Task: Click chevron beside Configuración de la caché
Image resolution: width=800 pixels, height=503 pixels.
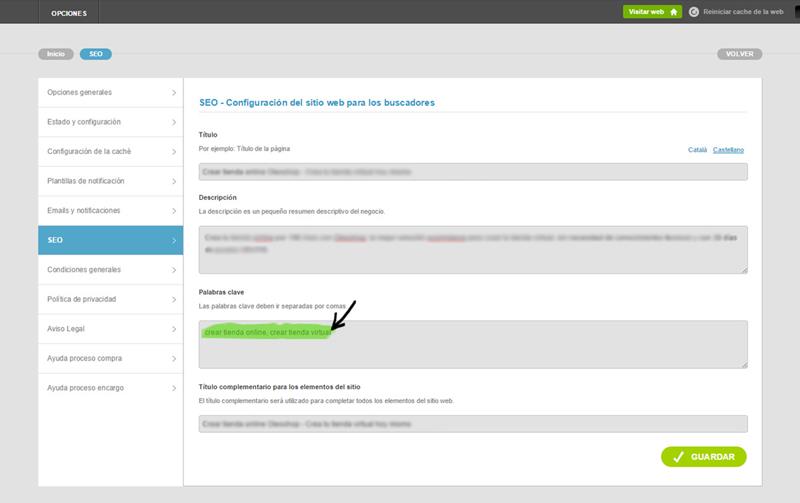Action: click(x=174, y=152)
